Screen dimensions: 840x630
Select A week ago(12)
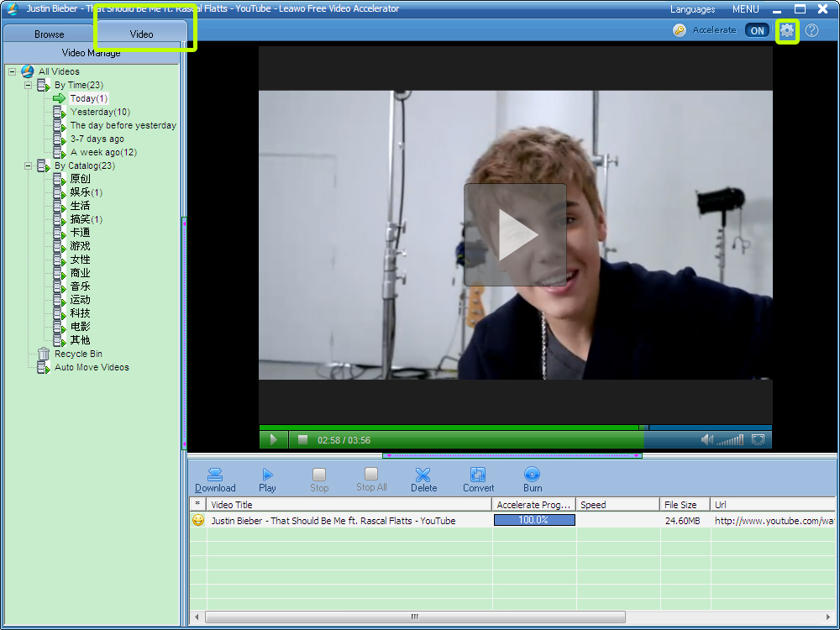[x=103, y=152]
